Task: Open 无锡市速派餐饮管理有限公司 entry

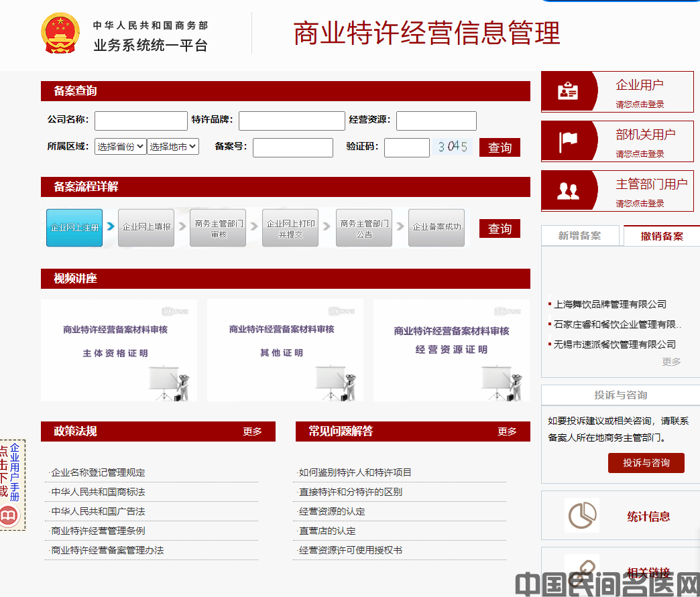Action: tap(615, 344)
